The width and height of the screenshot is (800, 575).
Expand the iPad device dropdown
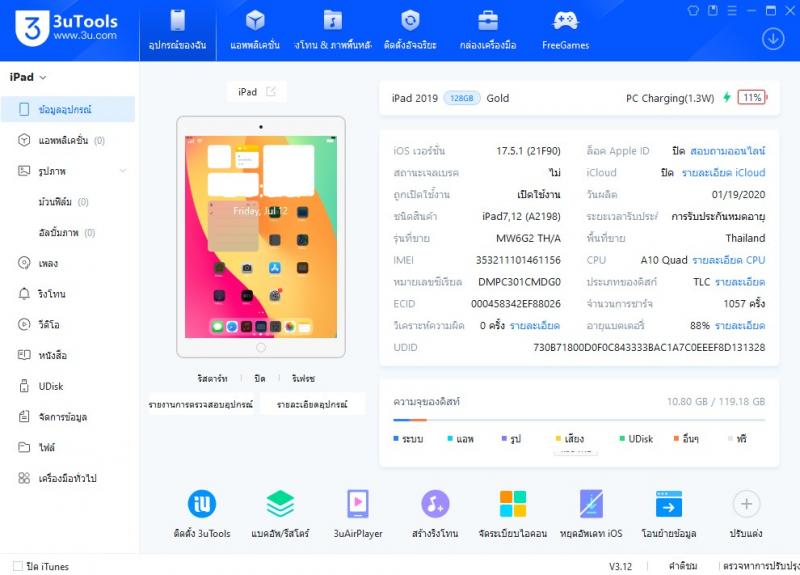pyautogui.click(x=43, y=77)
